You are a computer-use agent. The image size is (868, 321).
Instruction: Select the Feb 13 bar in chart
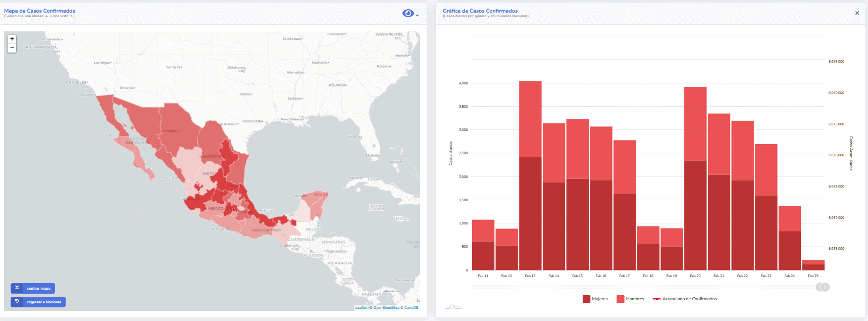(x=530, y=175)
